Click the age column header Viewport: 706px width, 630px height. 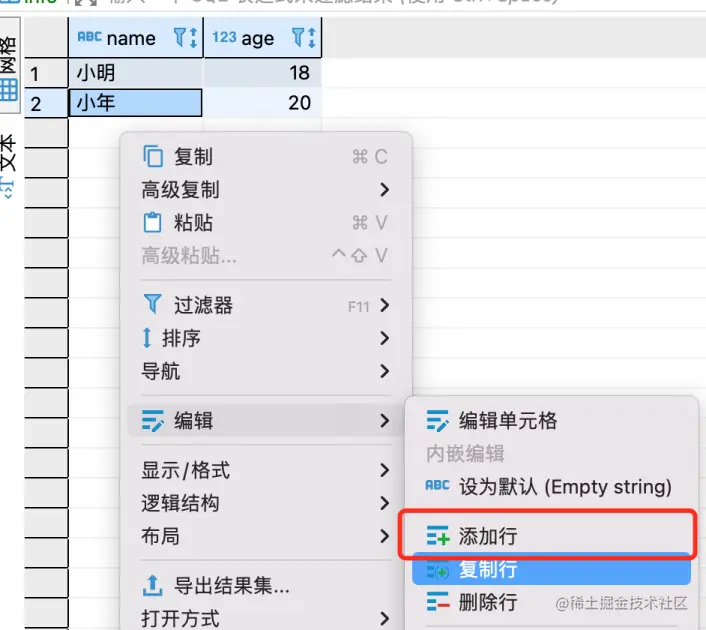(x=263, y=37)
